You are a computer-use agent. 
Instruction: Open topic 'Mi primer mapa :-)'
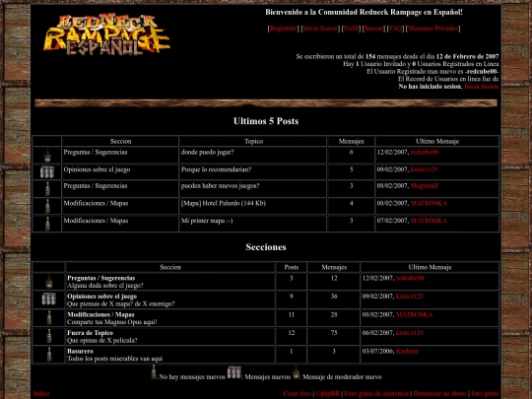point(207,221)
